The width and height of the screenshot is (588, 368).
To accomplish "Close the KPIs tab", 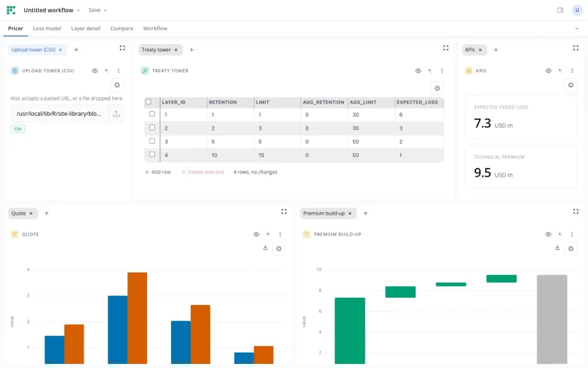I will [x=480, y=50].
